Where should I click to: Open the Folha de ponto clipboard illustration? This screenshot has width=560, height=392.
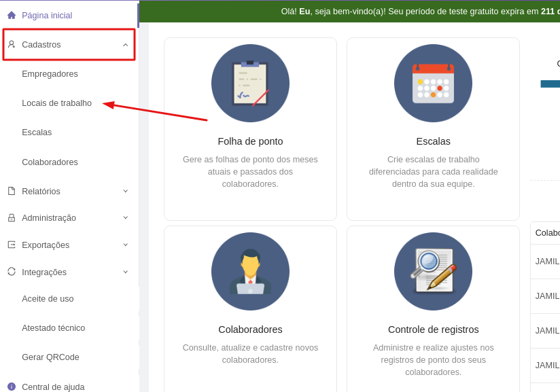(250, 84)
